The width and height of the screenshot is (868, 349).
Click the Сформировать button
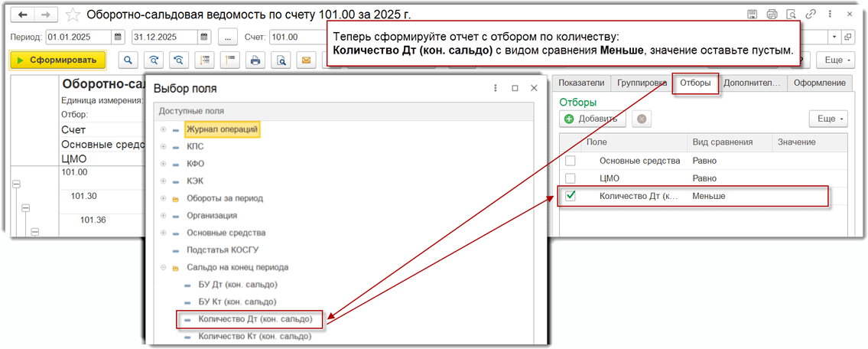click(x=57, y=60)
